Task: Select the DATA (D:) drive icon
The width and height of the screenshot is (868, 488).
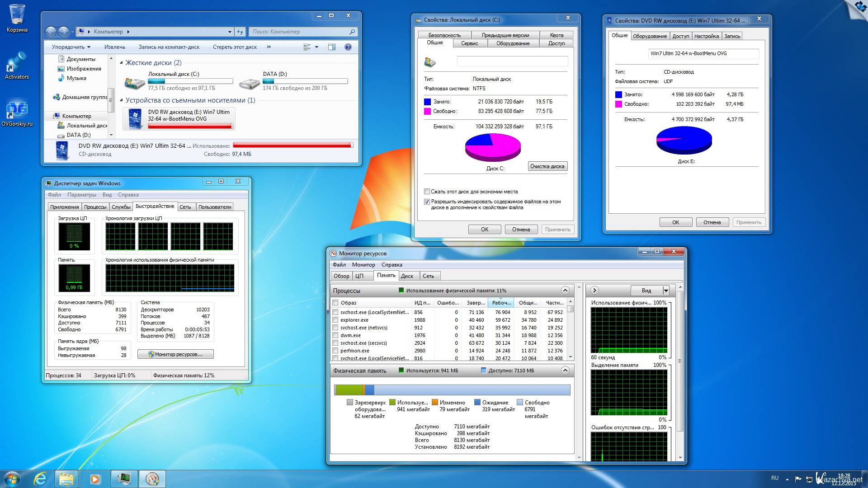Action: pyautogui.click(x=250, y=83)
